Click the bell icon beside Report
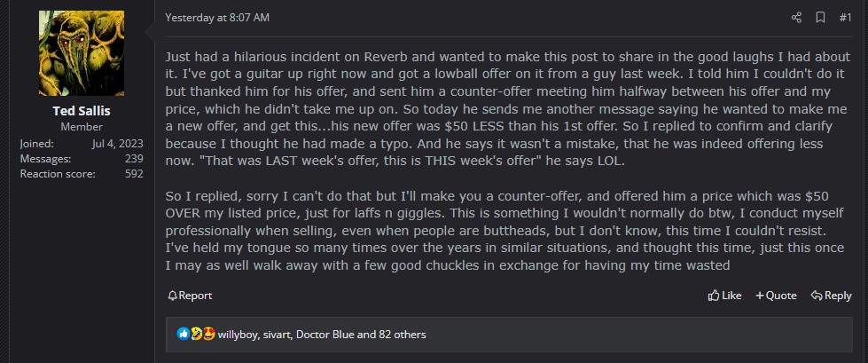The width and height of the screenshot is (868, 363). [172, 296]
